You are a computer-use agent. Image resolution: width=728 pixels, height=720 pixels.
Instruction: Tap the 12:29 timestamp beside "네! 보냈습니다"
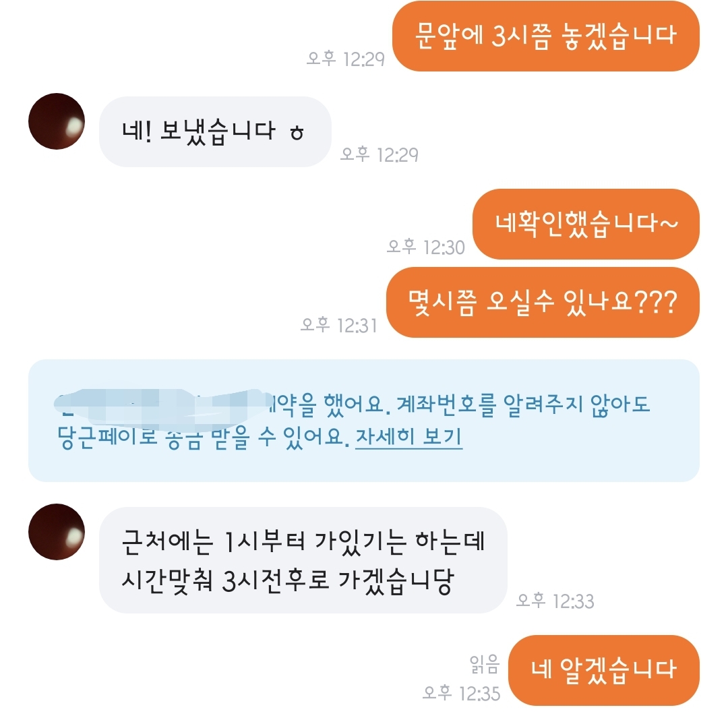380,154
